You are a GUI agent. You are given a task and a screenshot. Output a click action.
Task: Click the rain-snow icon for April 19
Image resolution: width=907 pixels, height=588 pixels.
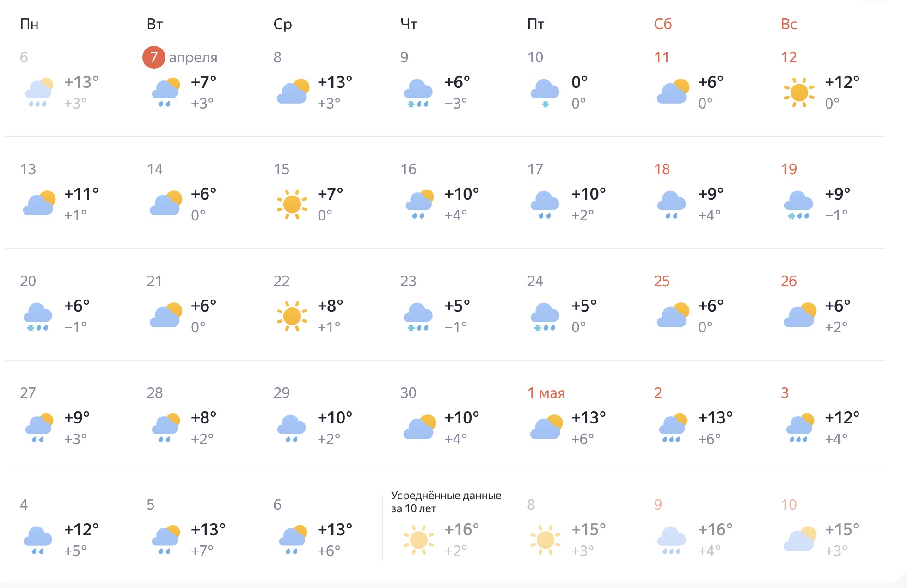click(798, 204)
